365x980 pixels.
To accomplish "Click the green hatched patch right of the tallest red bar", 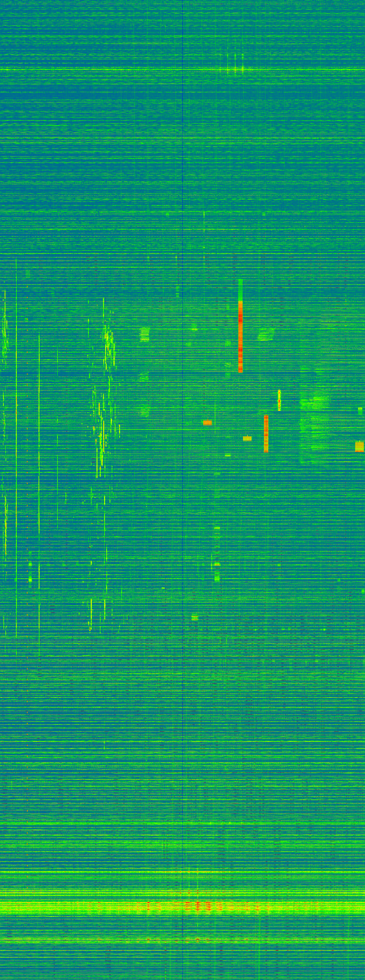I will [x=266, y=335].
